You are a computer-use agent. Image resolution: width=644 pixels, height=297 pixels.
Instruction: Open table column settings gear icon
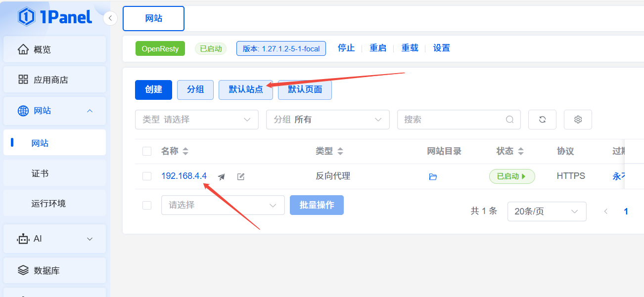coord(578,120)
